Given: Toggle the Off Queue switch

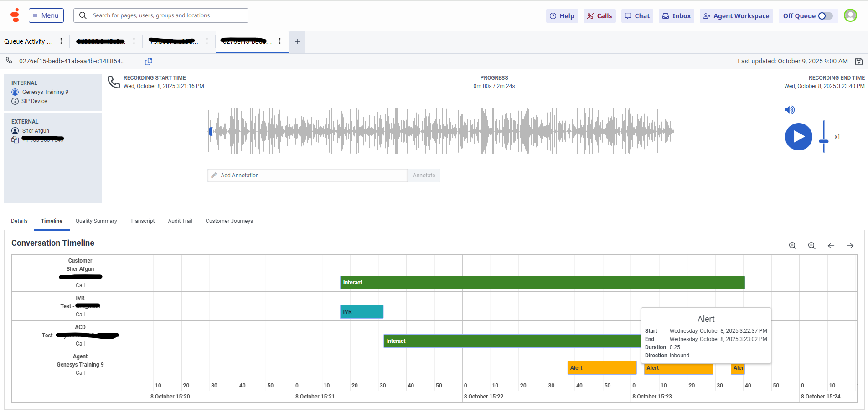Looking at the screenshot, I should click(x=825, y=16).
